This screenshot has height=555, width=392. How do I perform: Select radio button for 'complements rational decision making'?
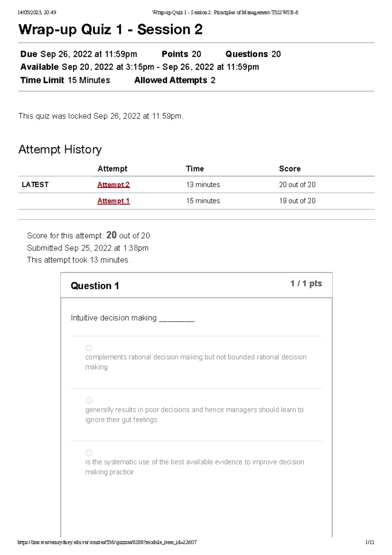coord(89,348)
